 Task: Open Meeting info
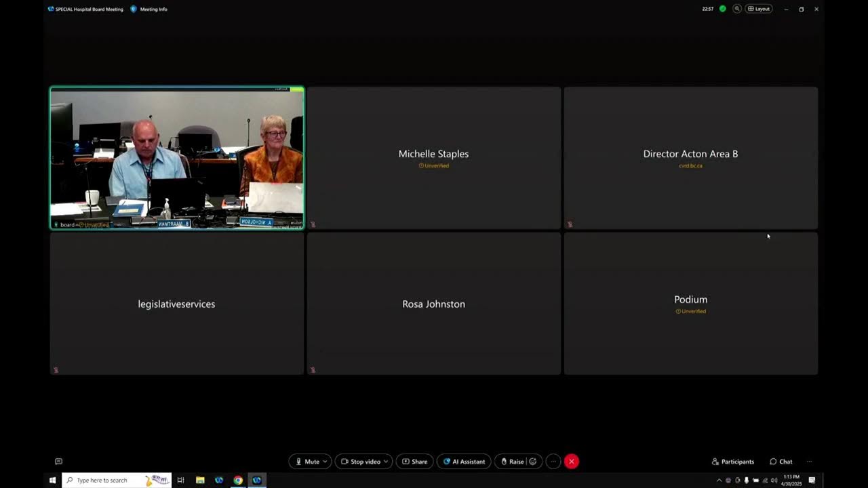[x=149, y=9]
